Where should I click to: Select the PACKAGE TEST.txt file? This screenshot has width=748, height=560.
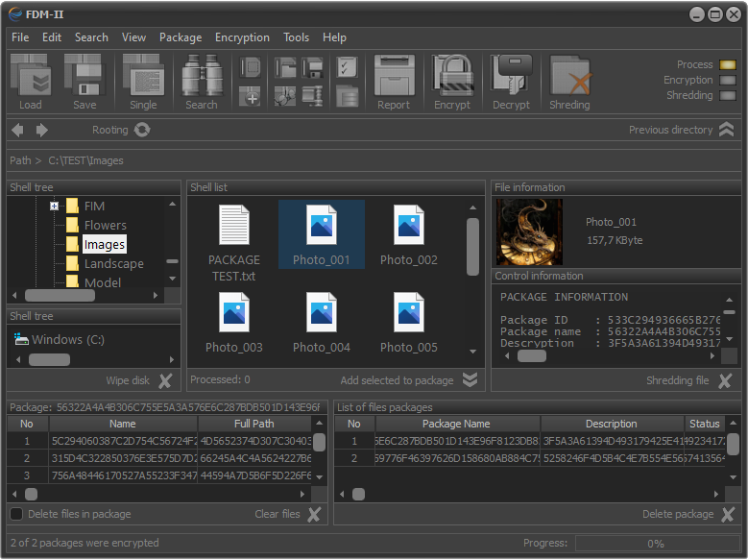pyautogui.click(x=233, y=244)
